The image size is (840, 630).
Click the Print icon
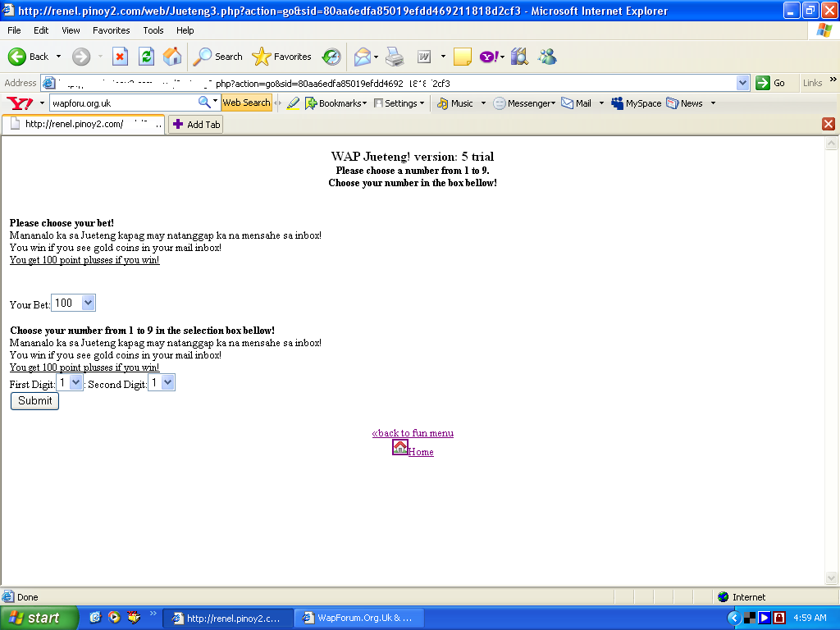[x=395, y=57]
